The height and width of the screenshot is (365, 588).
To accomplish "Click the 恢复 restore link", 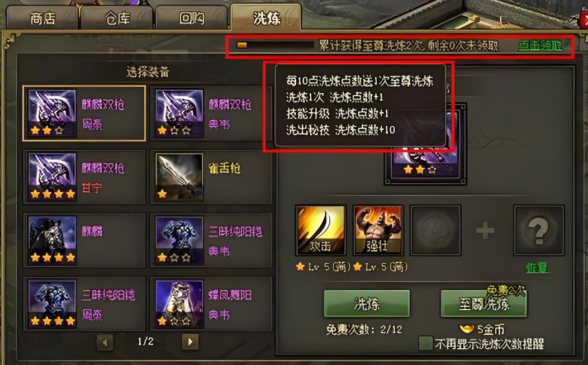I will point(537,268).
